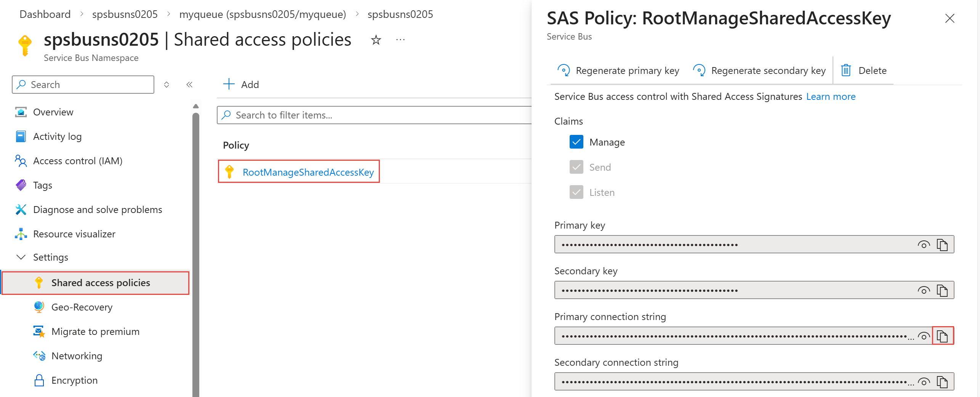Open Resource visualizer in the sidebar

pos(74,234)
